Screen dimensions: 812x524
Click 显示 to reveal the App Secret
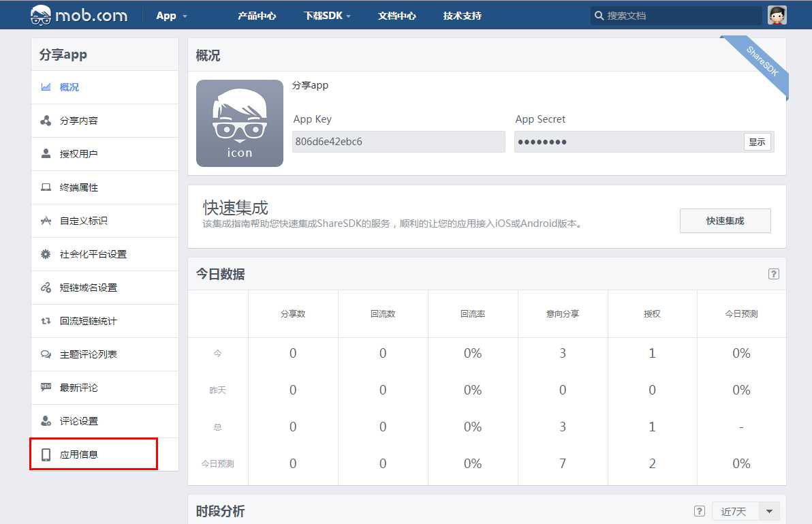(x=758, y=142)
